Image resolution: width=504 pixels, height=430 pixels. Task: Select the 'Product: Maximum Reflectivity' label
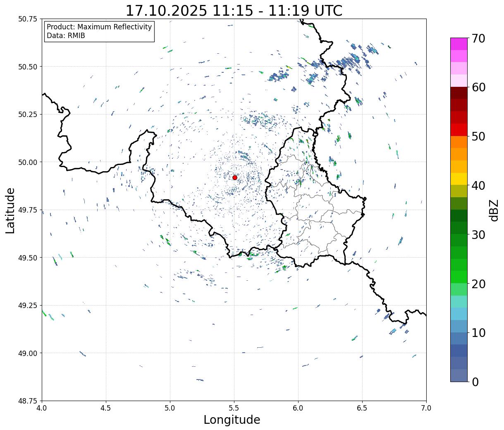point(99,27)
